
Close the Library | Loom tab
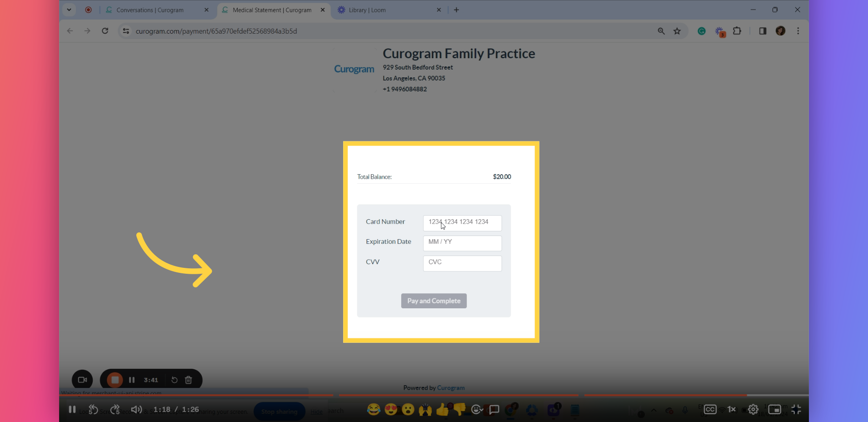click(x=439, y=10)
